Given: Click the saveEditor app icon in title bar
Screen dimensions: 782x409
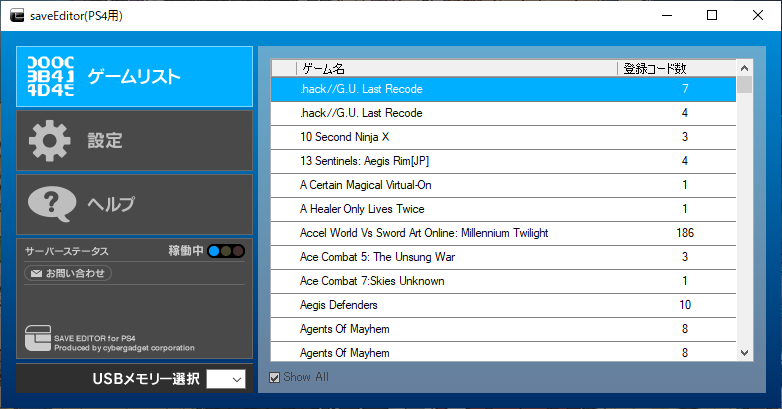Looking at the screenshot, I should click(16, 16).
